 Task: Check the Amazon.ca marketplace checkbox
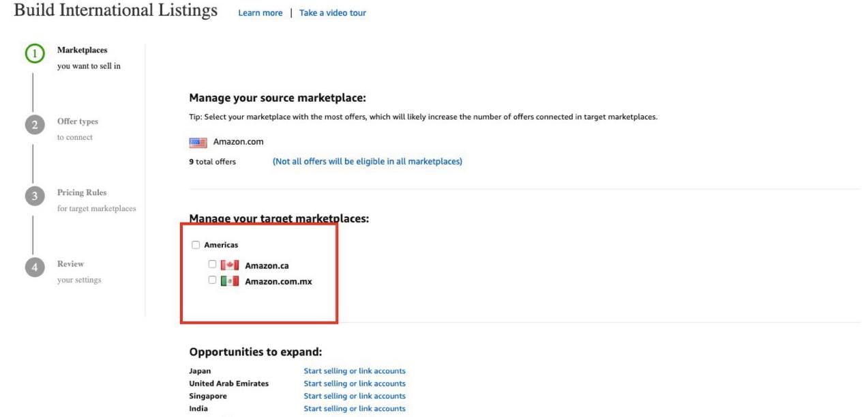tap(211, 265)
